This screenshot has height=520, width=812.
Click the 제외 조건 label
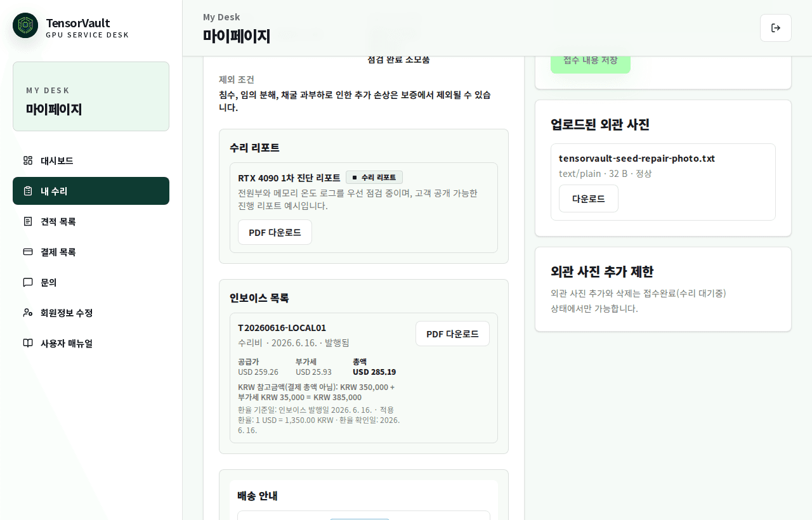point(237,80)
